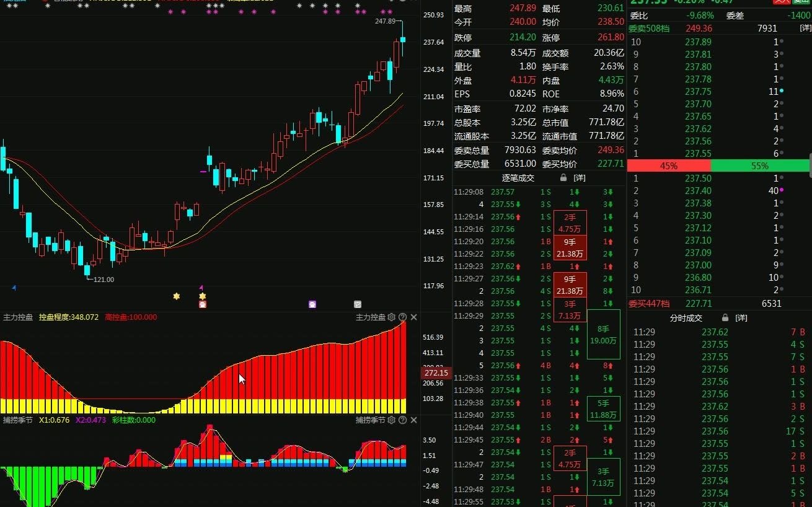Click the 主力控盘 indicator name on the left
Screen dimensions: 812x507
click(x=18, y=317)
